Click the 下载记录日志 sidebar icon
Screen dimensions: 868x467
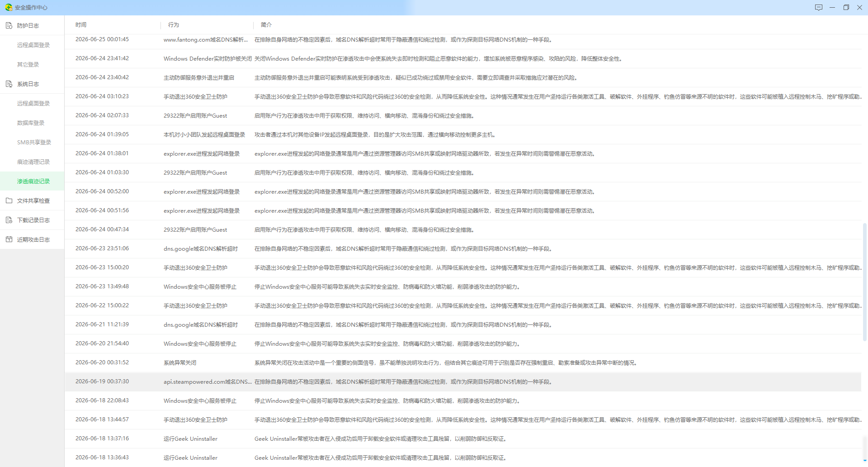(9, 220)
